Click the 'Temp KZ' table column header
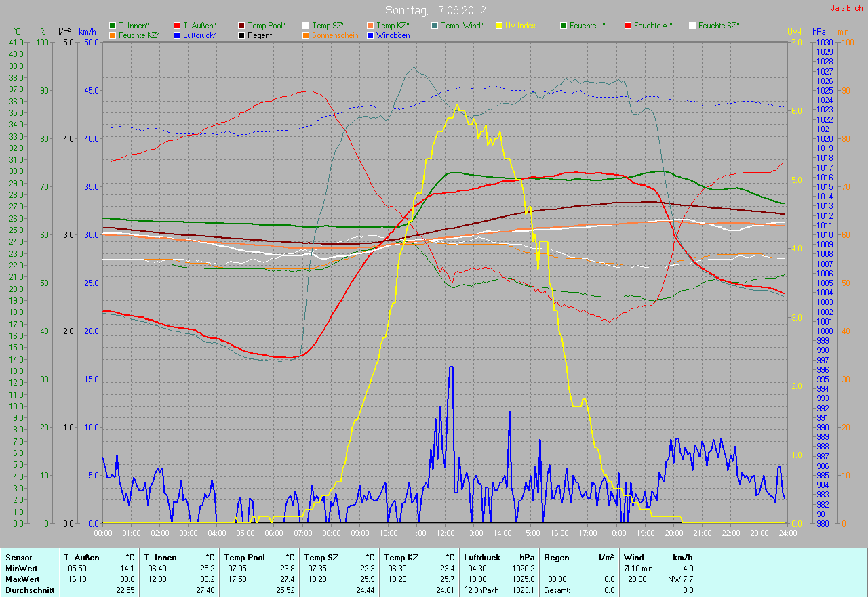 [x=400, y=558]
